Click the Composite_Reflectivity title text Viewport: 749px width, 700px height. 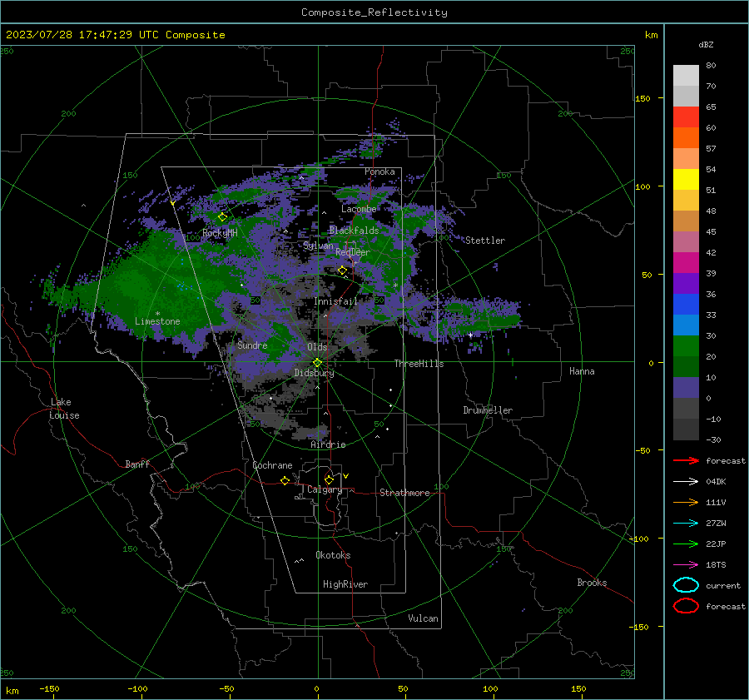tap(374, 12)
